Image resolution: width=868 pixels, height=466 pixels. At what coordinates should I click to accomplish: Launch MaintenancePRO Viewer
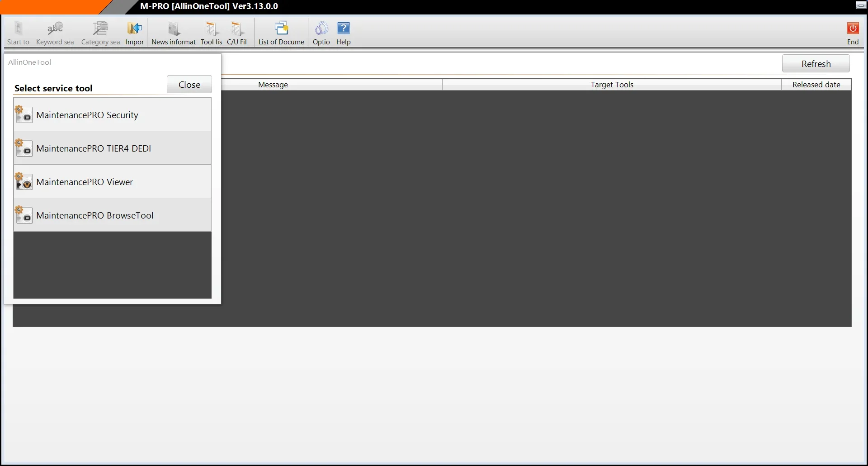point(113,182)
